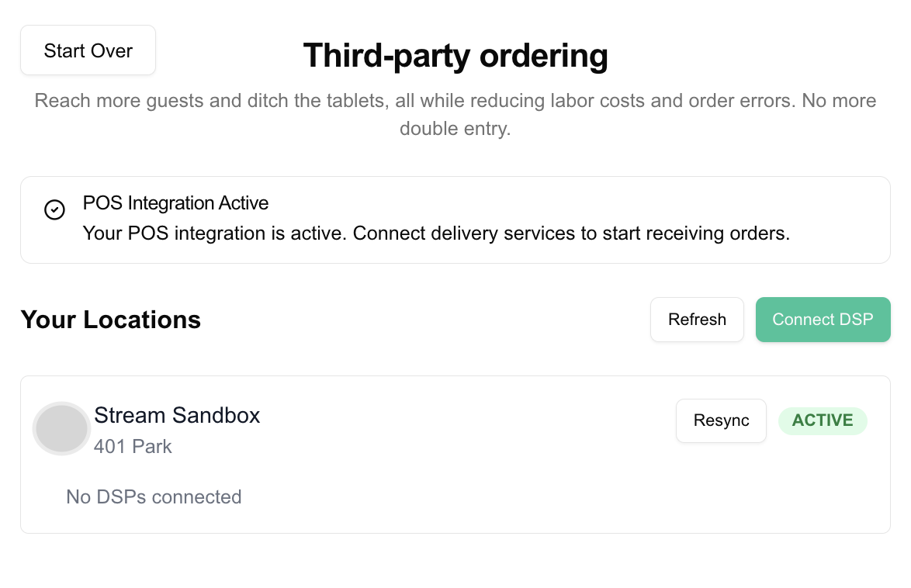Click the Your Locations section heading

tap(110, 320)
